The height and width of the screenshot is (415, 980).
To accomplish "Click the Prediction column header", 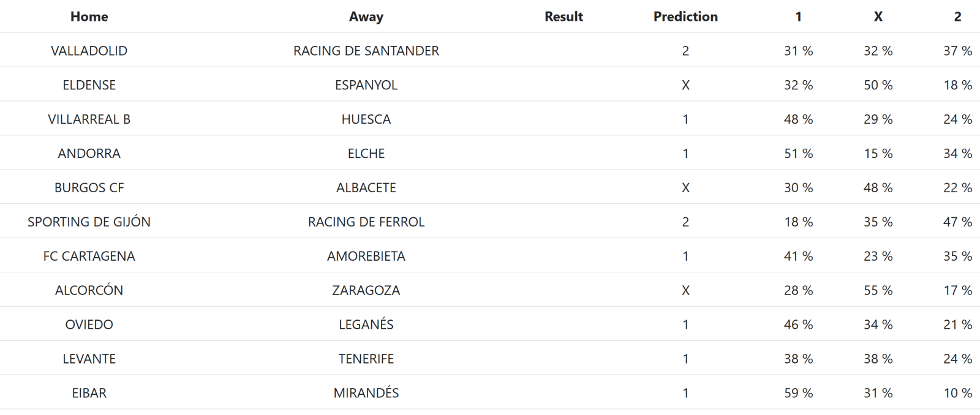I will (x=685, y=17).
